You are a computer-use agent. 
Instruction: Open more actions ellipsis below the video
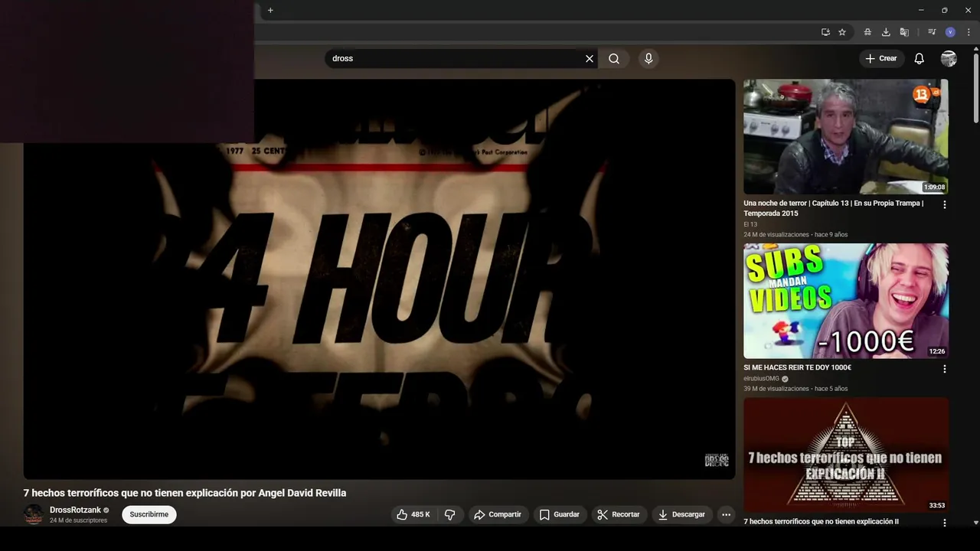(726, 515)
